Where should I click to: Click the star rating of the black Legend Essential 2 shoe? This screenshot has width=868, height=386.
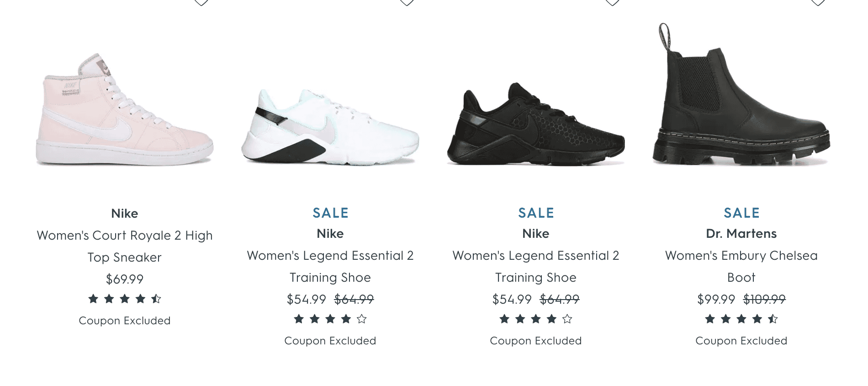tap(536, 319)
